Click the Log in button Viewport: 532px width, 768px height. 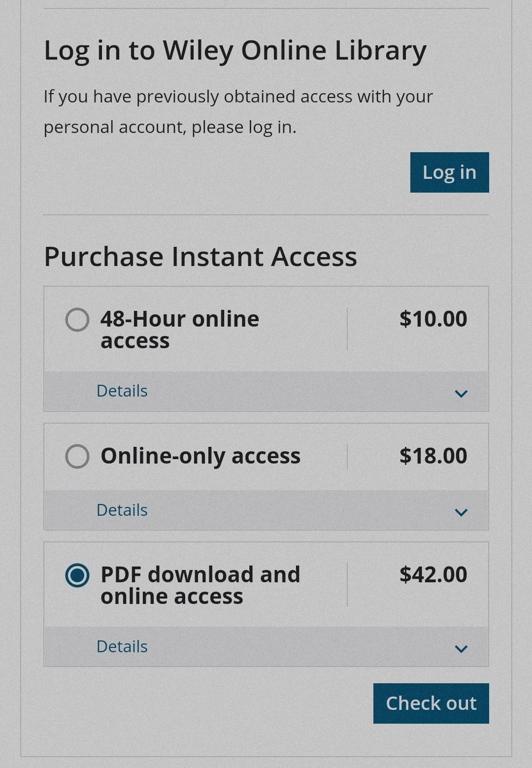tap(449, 172)
